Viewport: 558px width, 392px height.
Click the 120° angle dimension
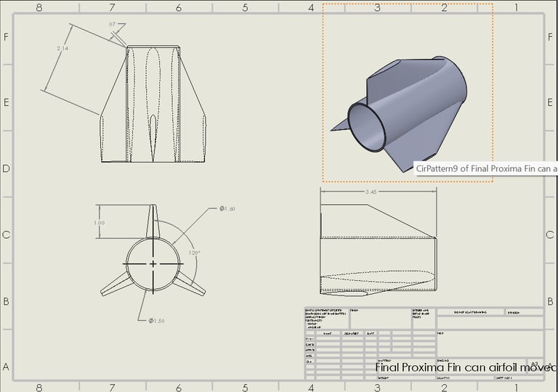[x=194, y=253]
